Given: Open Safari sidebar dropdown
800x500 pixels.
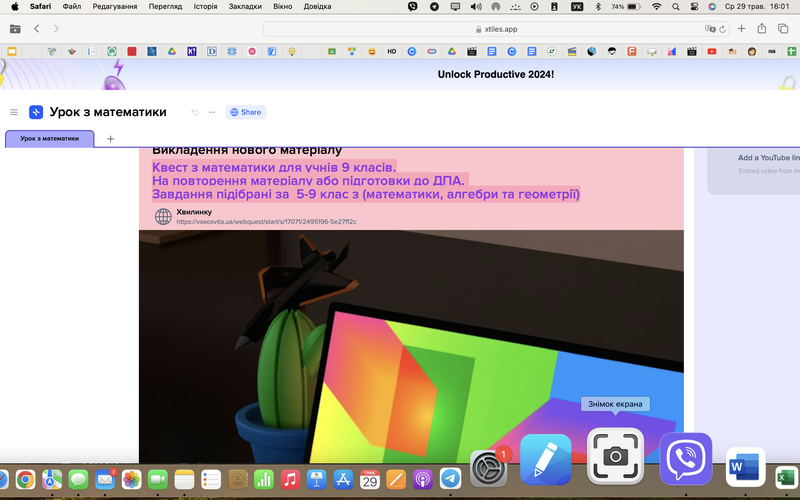Looking at the screenshot, I should point(15,29).
